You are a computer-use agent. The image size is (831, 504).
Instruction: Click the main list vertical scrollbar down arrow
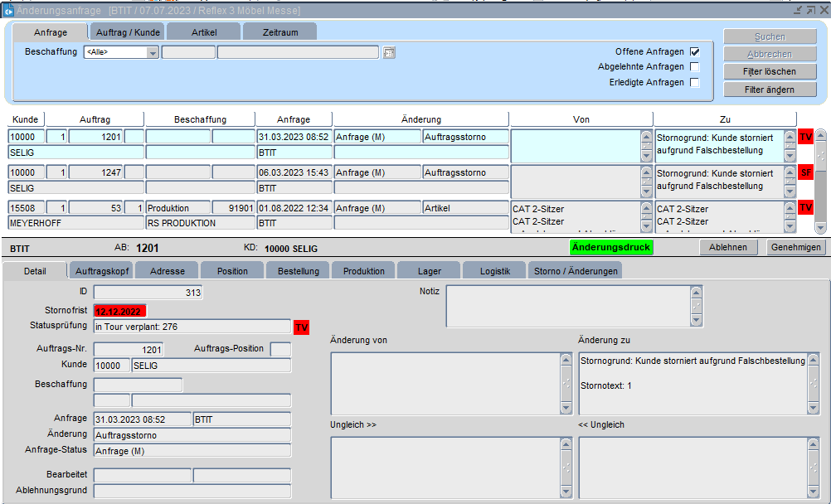(820, 227)
